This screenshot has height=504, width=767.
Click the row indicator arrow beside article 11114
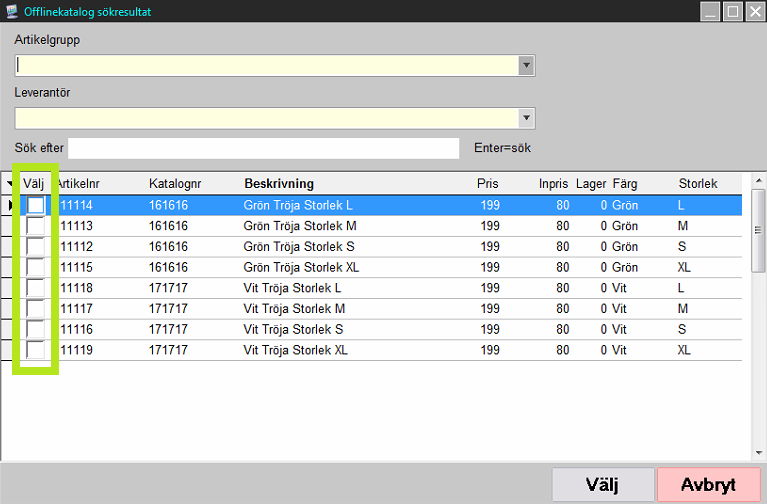[11, 205]
